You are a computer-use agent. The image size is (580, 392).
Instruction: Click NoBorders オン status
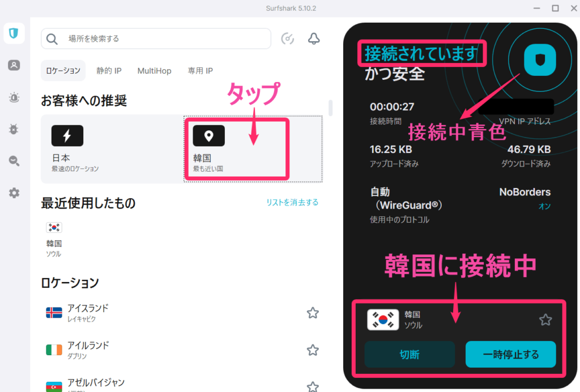(525, 199)
